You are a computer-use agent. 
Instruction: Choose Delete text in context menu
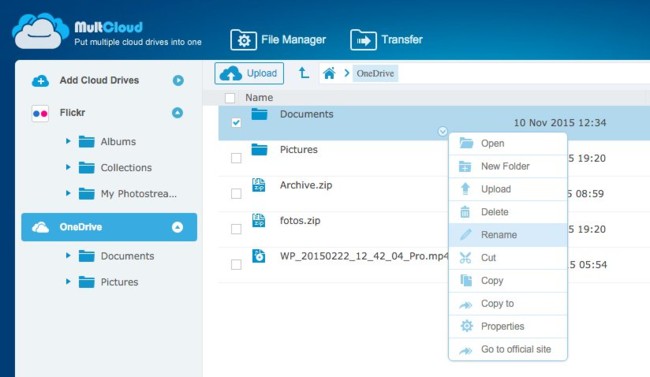point(495,212)
